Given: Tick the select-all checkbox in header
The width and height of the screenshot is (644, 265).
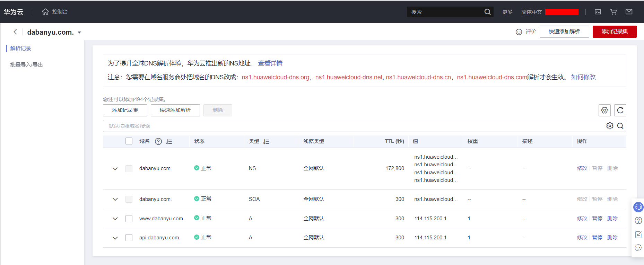Looking at the screenshot, I should (x=129, y=141).
